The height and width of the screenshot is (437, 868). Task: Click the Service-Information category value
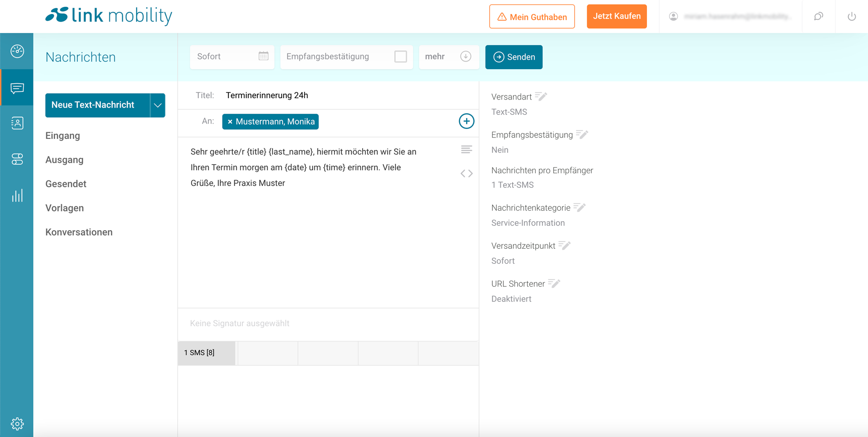coord(528,223)
